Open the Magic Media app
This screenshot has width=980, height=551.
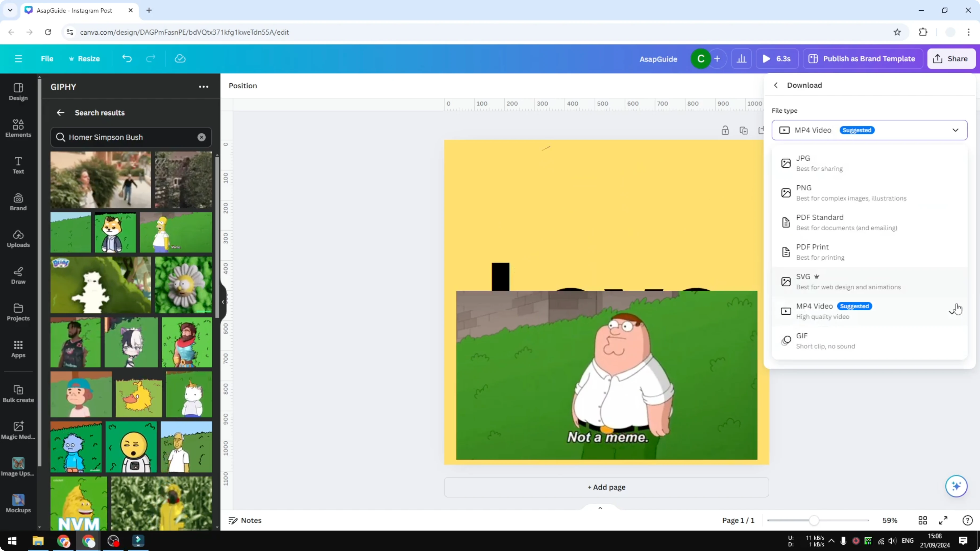(18, 430)
